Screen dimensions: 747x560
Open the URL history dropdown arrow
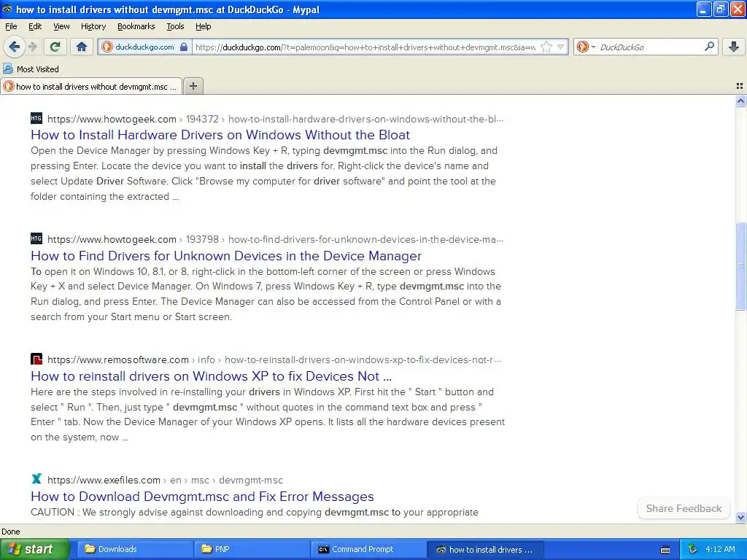(561, 47)
